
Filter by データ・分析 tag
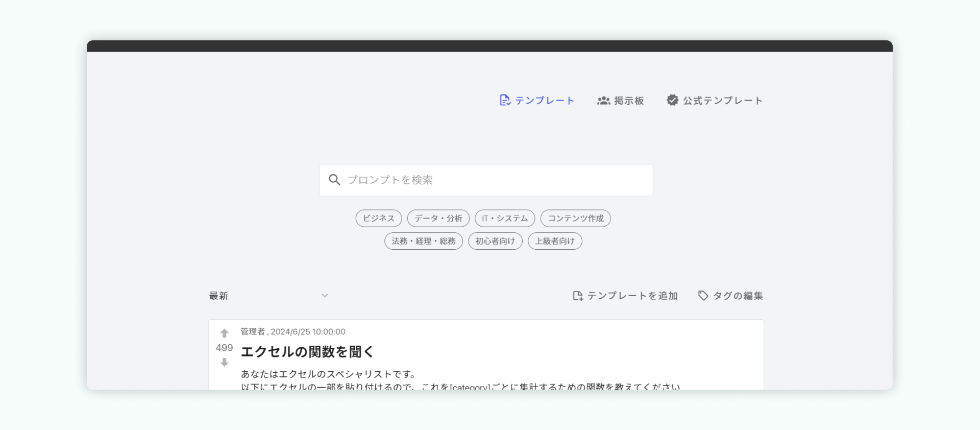click(x=438, y=219)
